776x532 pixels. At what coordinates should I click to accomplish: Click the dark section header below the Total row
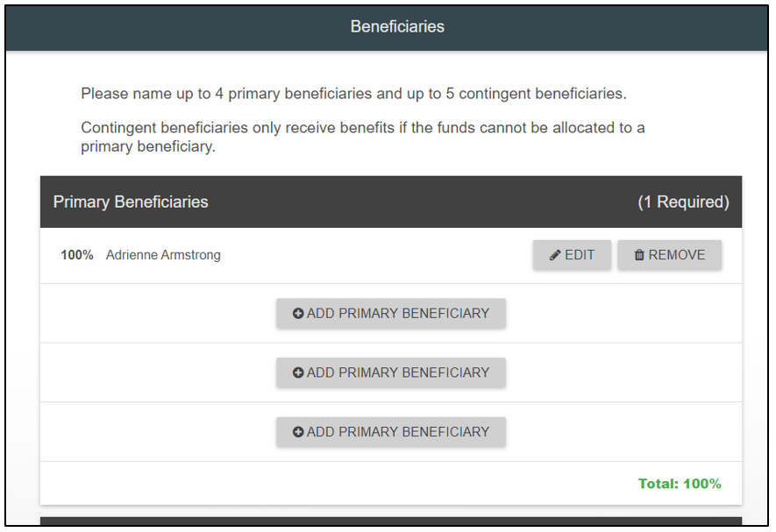[390, 523]
